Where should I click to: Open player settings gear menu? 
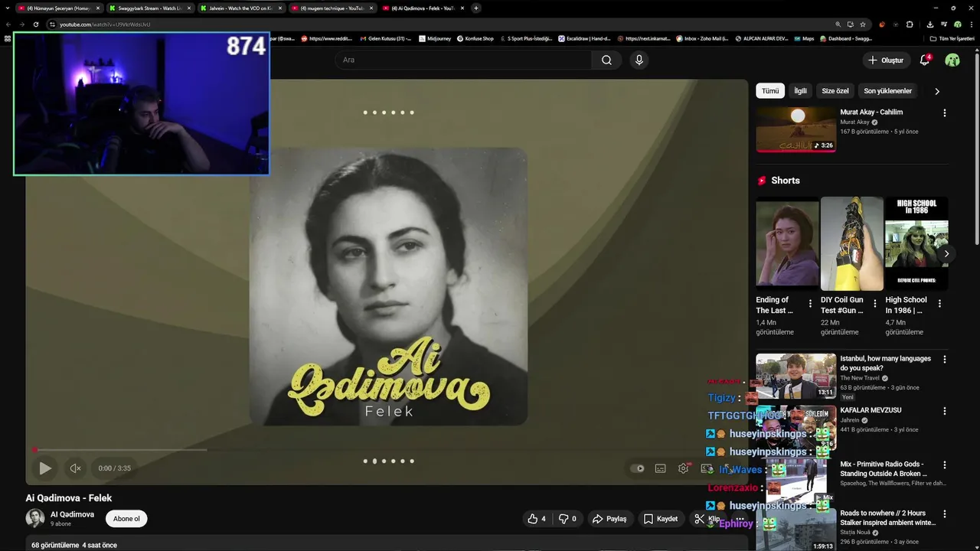pyautogui.click(x=683, y=468)
